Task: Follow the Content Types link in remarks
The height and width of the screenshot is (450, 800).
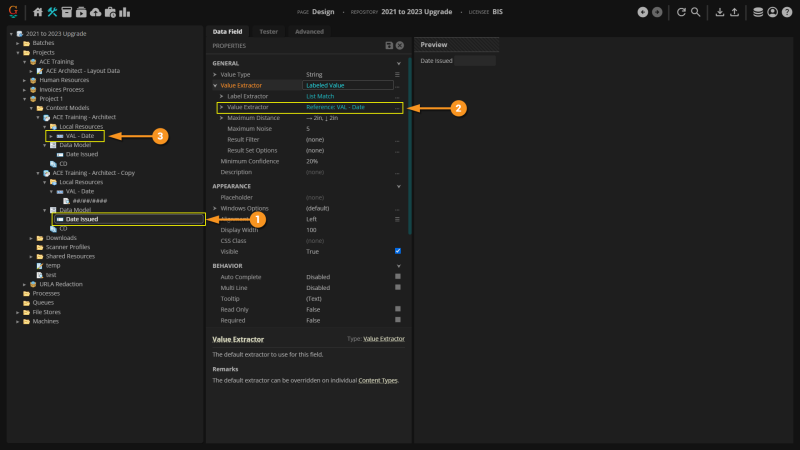Action: tap(378, 381)
